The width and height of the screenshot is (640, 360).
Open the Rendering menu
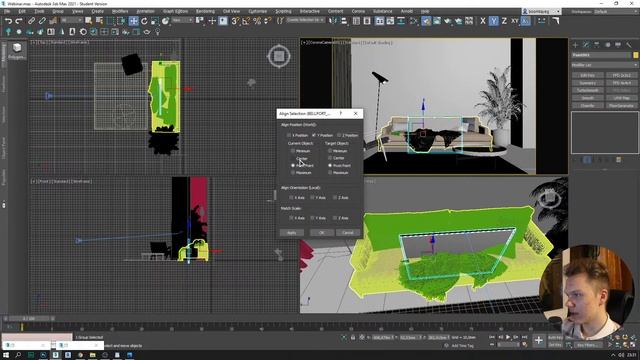pos(205,11)
